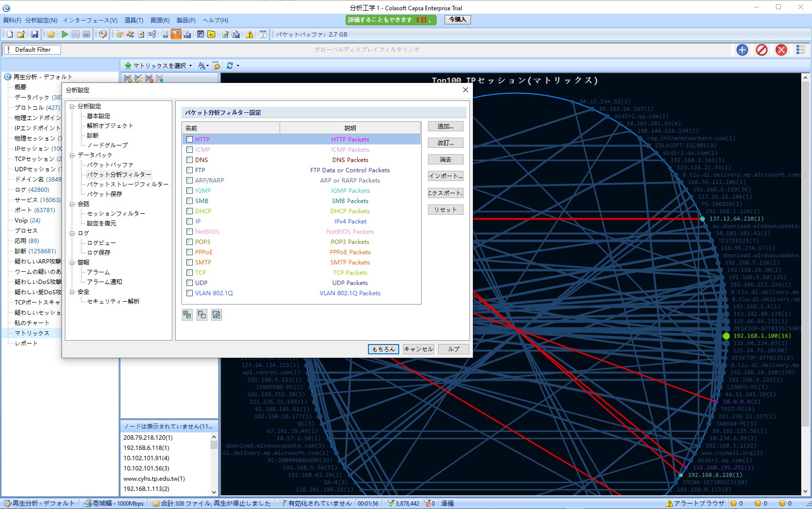Click the orange funnel filter icon
This screenshot has height=509, width=812.
176,34
